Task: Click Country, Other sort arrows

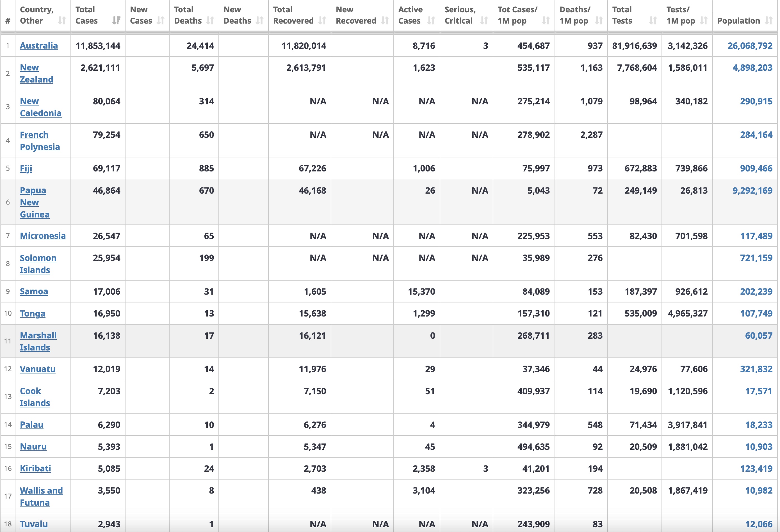Action: pyautogui.click(x=62, y=21)
